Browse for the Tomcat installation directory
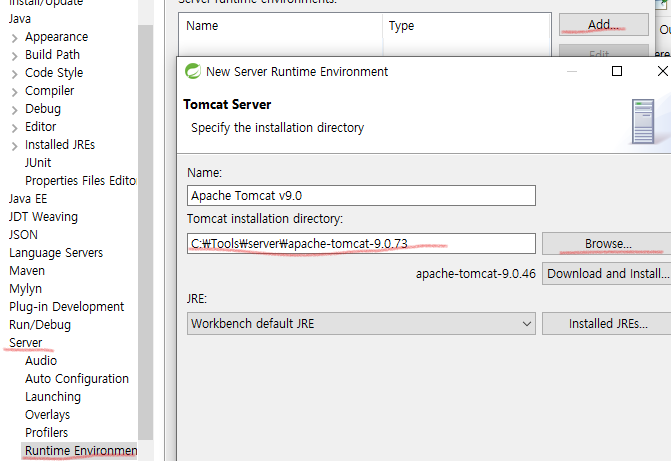The width and height of the screenshot is (671, 462). [608, 243]
